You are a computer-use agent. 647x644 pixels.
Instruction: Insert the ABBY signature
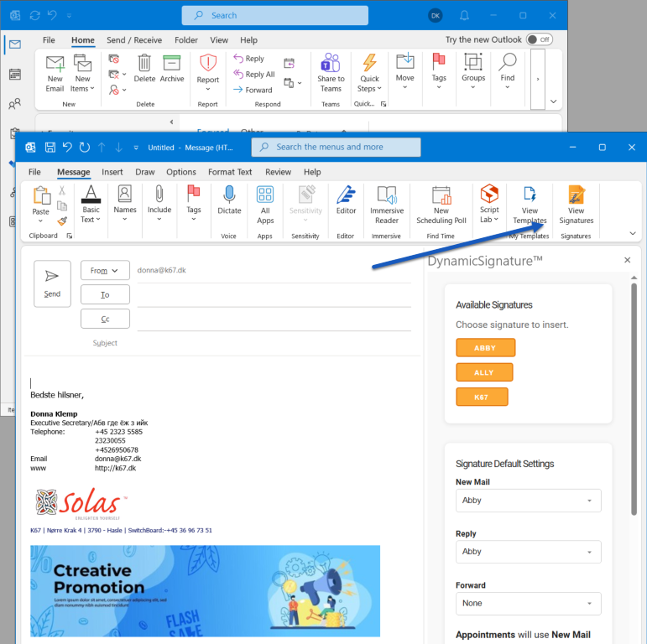(x=485, y=348)
